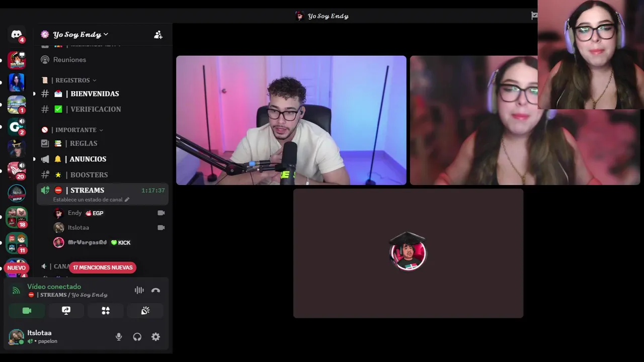Open the connection signal strength icon
The height and width of the screenshot is (362, 644).
[16, 290]
